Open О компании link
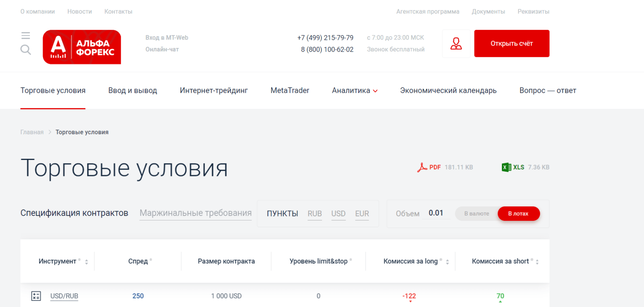The height and width of the screenshot is (307, 644). pyautogui.click(x=37, y=12)
